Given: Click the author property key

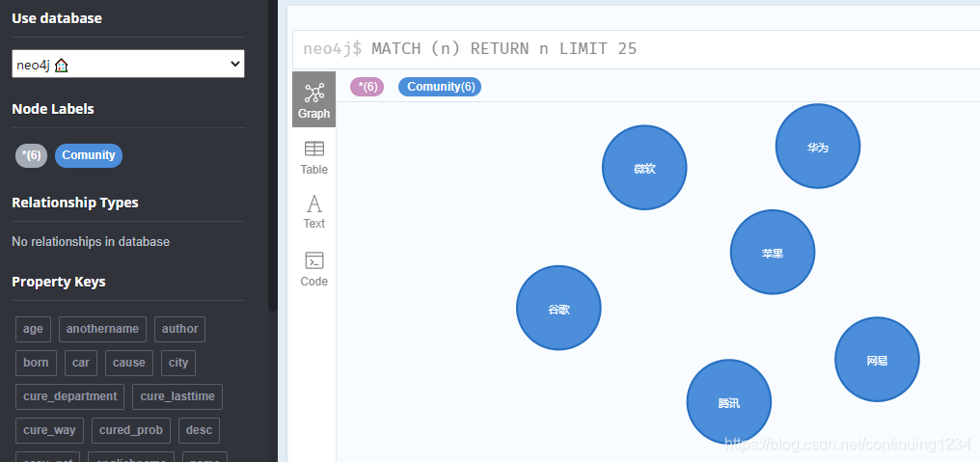Looking at the screenshot, I should tap(180, 330).
